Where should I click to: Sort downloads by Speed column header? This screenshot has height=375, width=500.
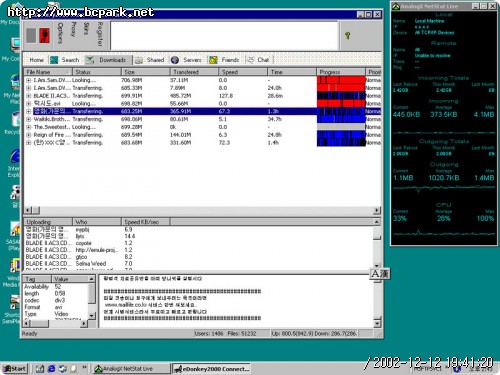tap(243, 72)
